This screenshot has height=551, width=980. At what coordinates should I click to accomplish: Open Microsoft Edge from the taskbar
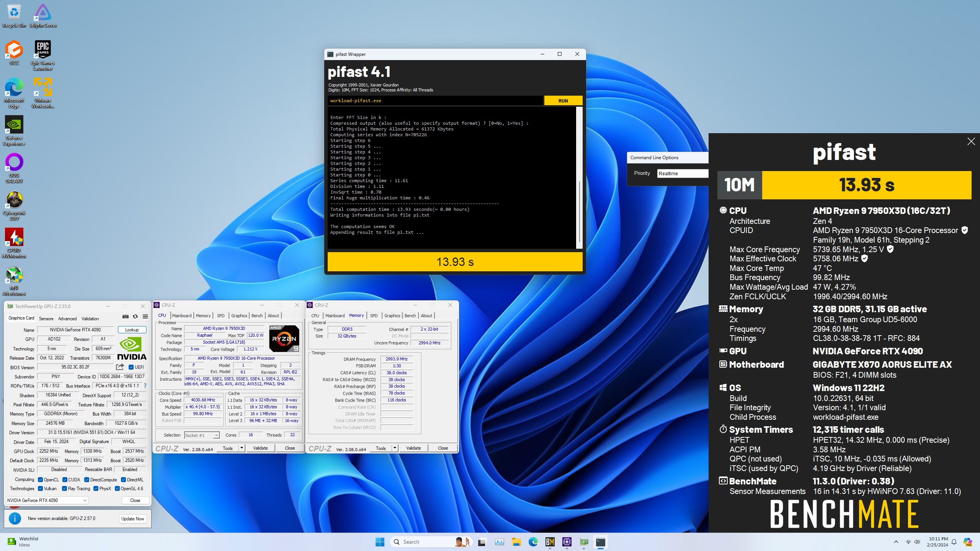[x=533, y=542]
